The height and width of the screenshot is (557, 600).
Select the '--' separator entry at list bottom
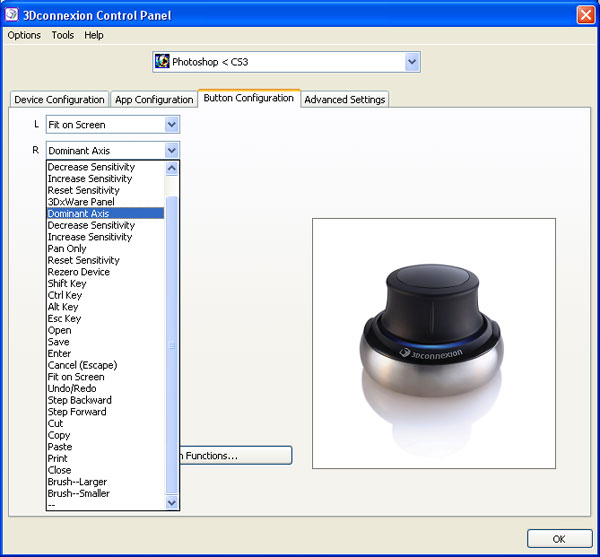pyautogui.click(x=105, y=505)
